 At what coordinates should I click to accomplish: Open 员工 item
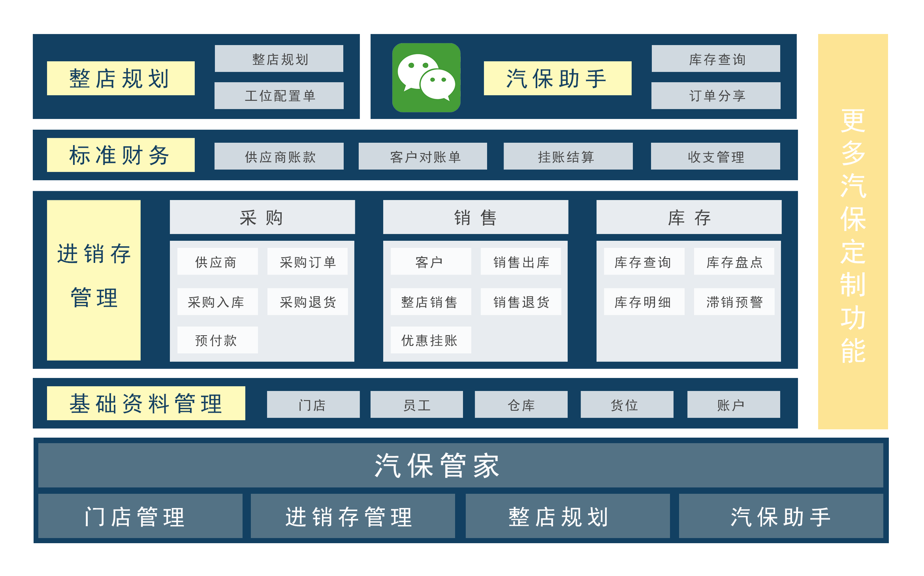tap(417, 404)
